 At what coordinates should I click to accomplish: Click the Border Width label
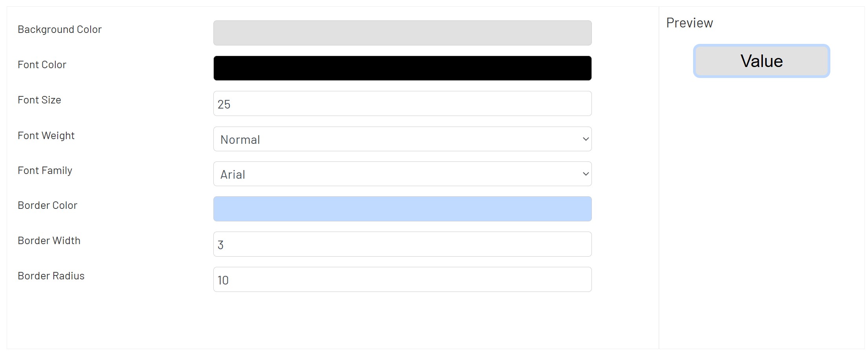[x=49, y=241]
